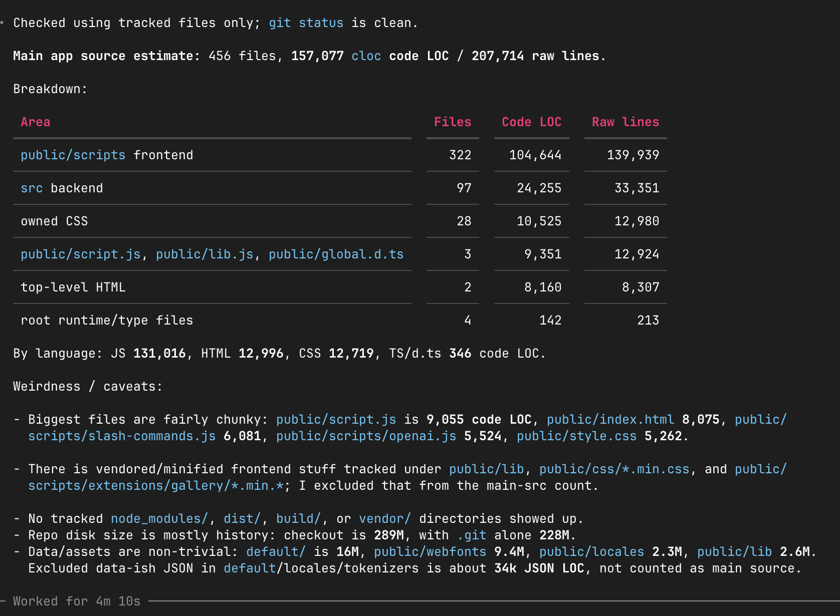Click the HTML '12,996' language count
Screen dimensions: 840x616
[261, 354]
